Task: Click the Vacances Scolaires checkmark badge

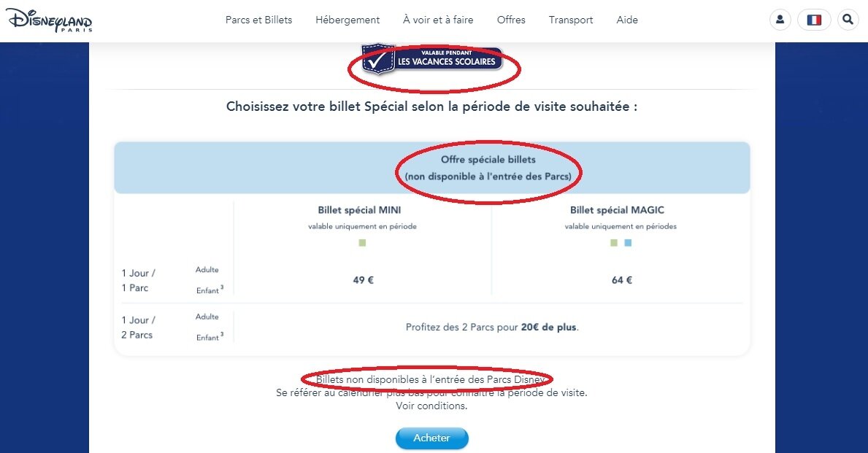Action: [x=431, y=58]
